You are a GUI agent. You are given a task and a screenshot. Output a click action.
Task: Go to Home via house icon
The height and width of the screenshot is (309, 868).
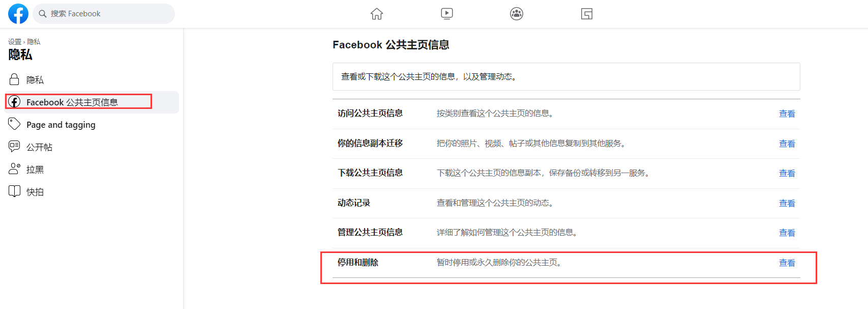(377, 14)
